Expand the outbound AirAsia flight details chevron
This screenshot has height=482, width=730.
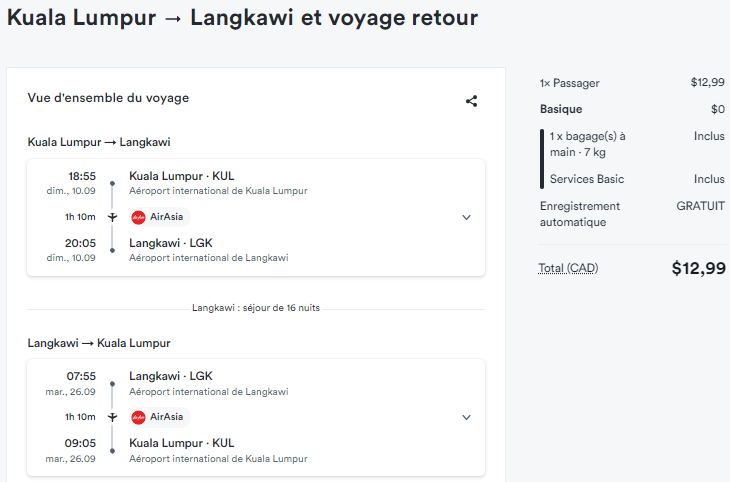466,217
